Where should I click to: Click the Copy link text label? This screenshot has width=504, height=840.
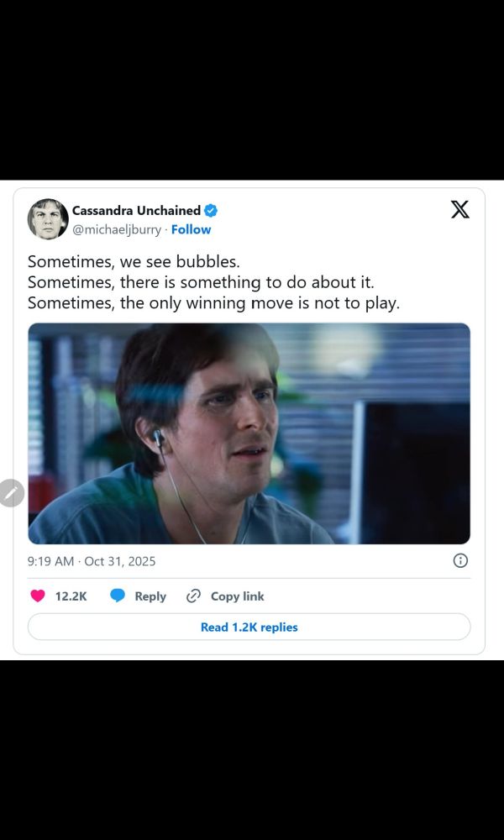[x=237, y=596]
